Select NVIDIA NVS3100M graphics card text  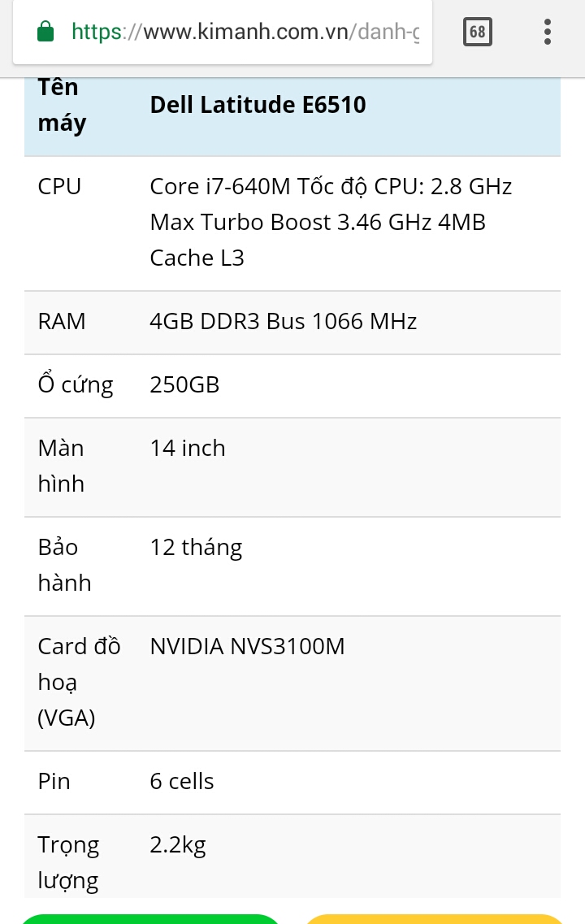pyautogui.click(x=248, y=646)
